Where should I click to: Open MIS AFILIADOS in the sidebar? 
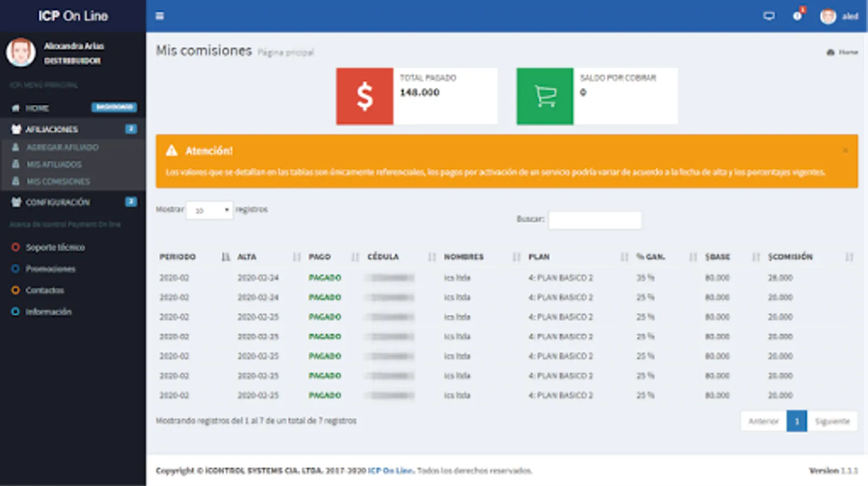(54, 164)
